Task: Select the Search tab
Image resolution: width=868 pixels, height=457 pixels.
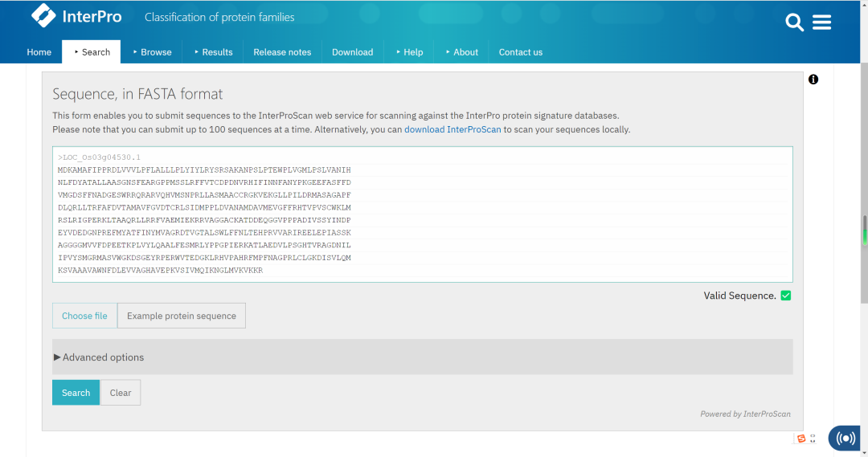Action: 92,52
